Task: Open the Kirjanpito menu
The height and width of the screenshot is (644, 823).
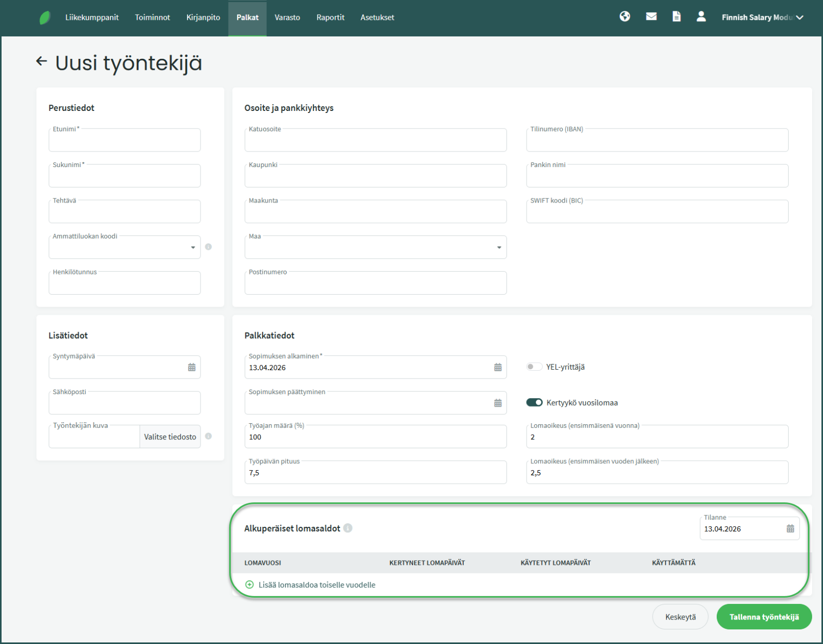Action: [203, 18]
